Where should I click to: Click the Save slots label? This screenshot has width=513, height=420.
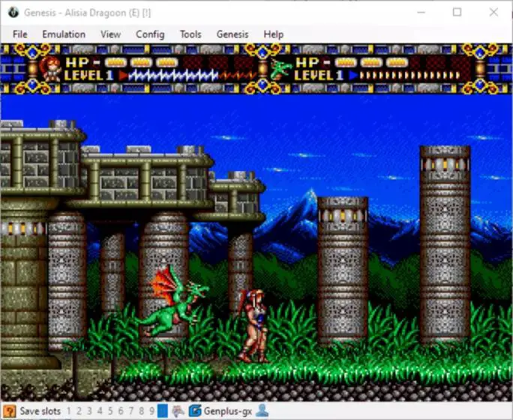[x=40, y=411]
